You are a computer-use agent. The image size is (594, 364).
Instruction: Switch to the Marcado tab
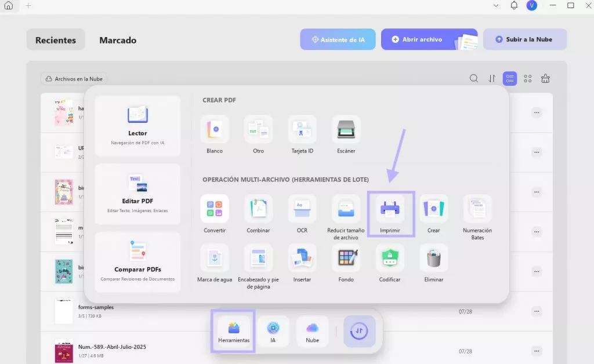118,40
